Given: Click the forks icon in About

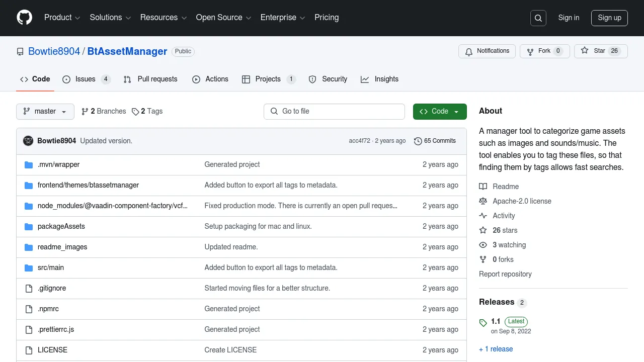Looking at the screenshot, I should tap(483, 259).
